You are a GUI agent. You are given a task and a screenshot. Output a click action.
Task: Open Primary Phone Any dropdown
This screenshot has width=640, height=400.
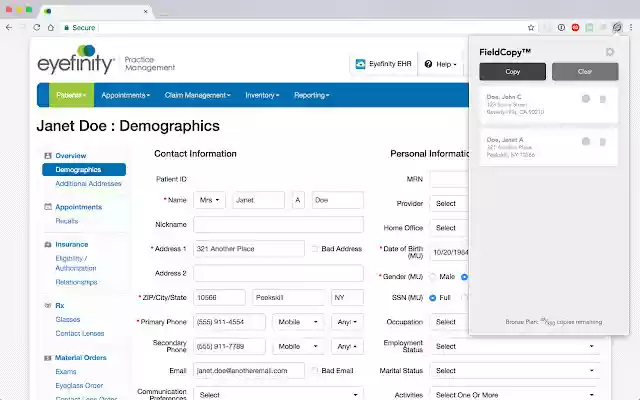(347, 322)
